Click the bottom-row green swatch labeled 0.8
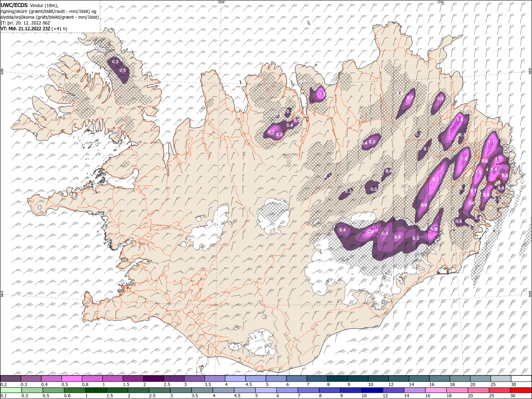 pyautogui.click(x=75, y=390)
